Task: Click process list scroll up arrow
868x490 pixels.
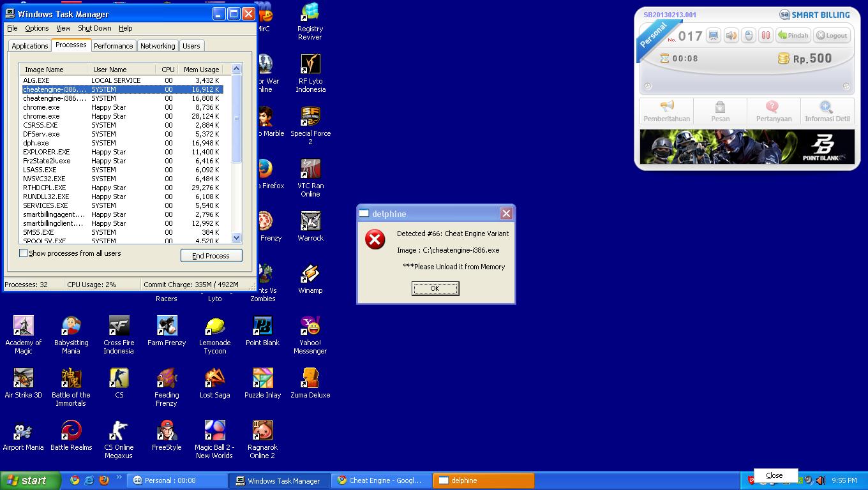Action: coord(236,69)
